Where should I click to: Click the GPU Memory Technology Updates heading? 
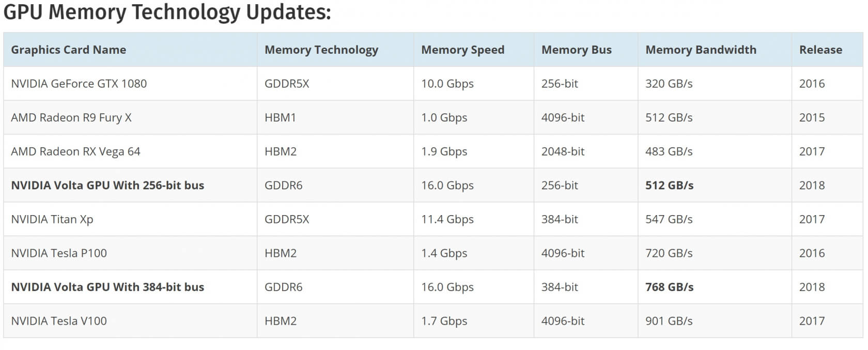click(x=167, y=12)
